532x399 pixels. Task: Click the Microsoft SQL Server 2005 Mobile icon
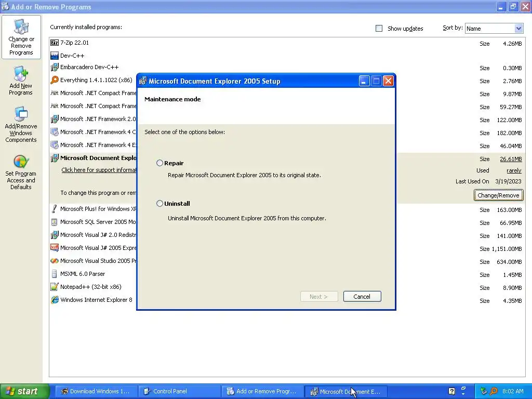(54, 222)
